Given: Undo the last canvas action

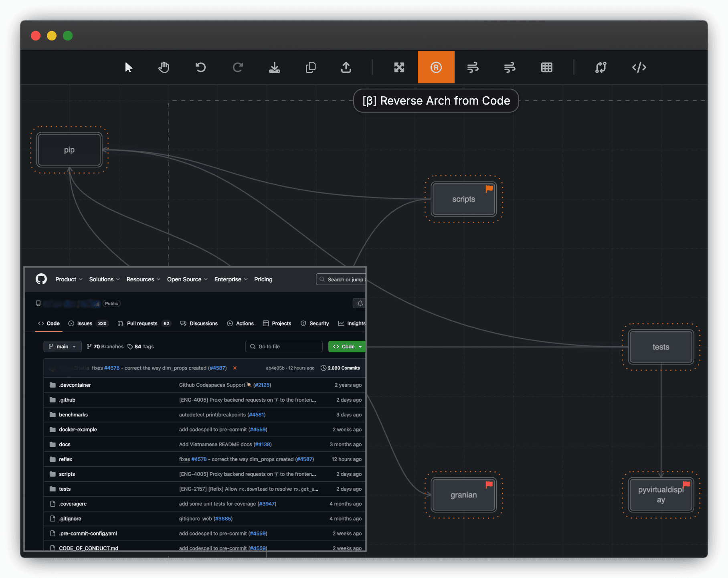Looking at the screenshot, I should click(200, 67).
